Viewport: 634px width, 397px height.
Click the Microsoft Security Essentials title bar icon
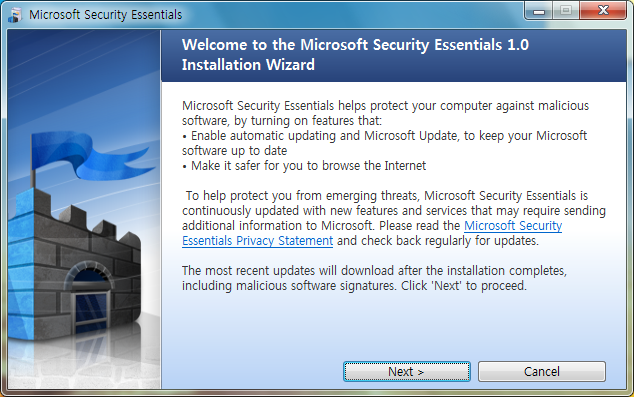[15, 15]
